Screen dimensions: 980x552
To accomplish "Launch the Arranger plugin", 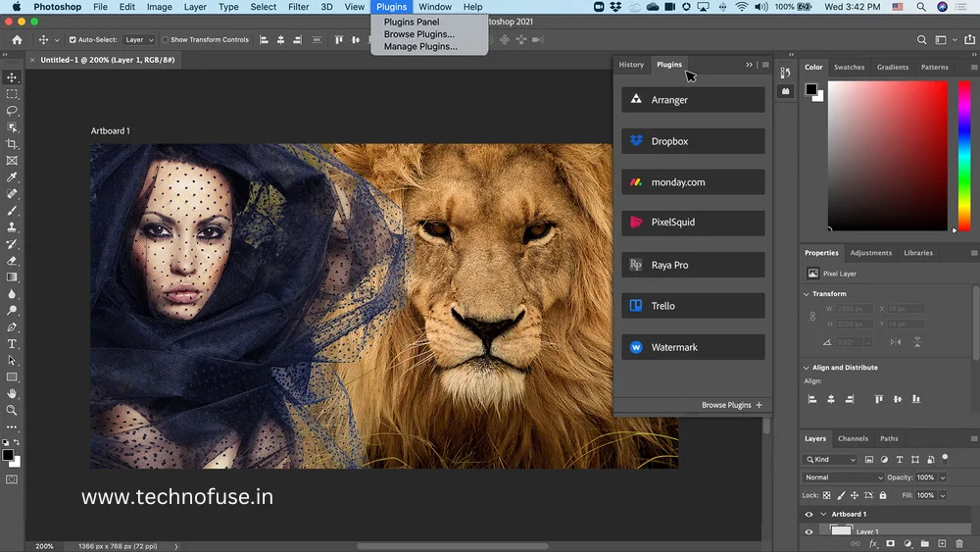I will click(693, 99).
